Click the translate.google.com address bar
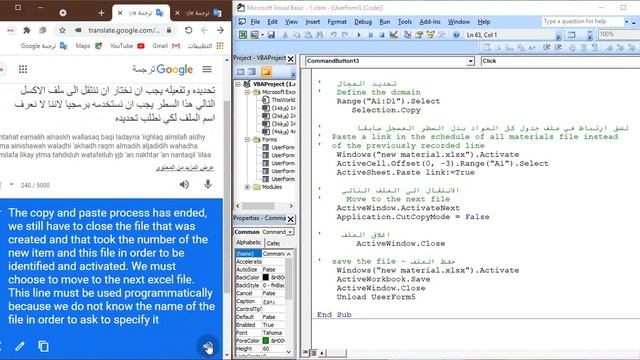Screen dimensions: 640x360 124,30
